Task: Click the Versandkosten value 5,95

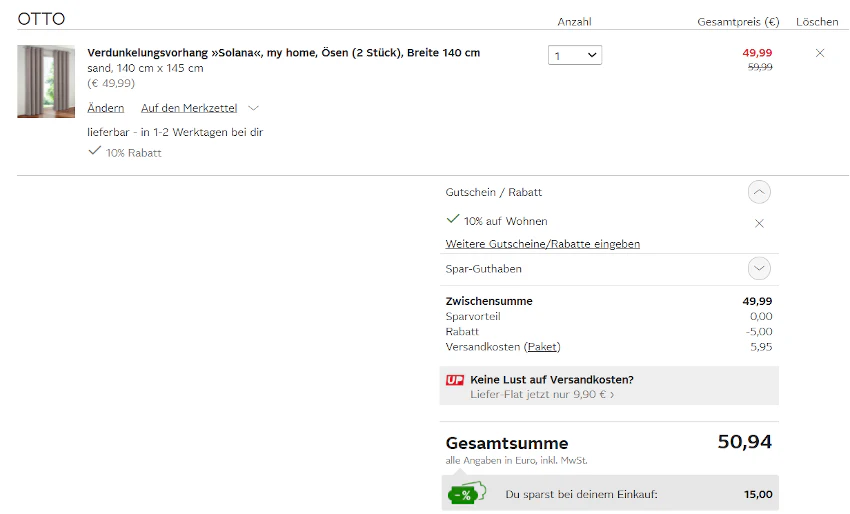Action: [761, 346]
